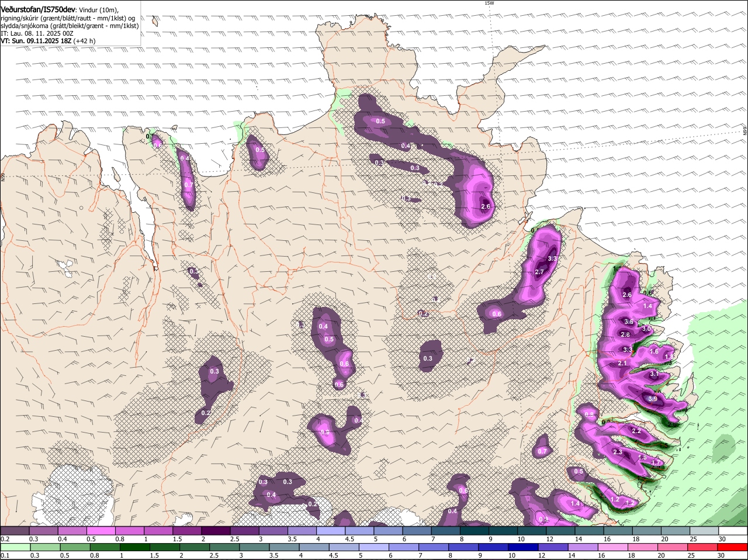This screenshot has width=748, height=560.
Task: Click the Veðurstofan/IS750dev title text
Action: 38,10
